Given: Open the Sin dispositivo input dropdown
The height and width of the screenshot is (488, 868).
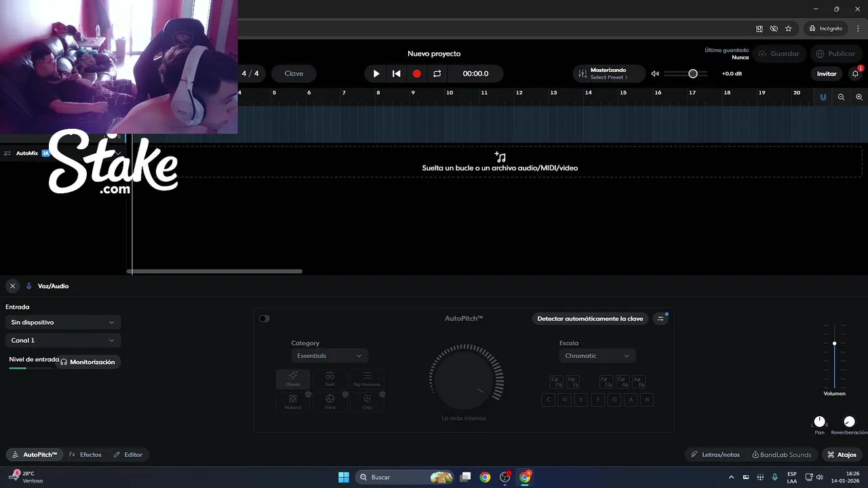Looking at the screenshot, I should [x=63, y=323].
